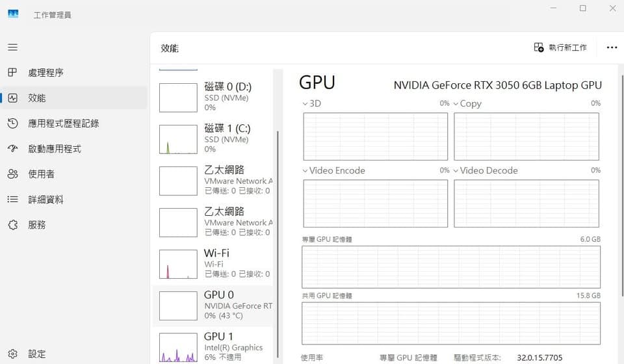The width and height of the screenshot is (624, 364).
Task: Click the 處理程序 sidebar icon
Action: click(13, 72)
